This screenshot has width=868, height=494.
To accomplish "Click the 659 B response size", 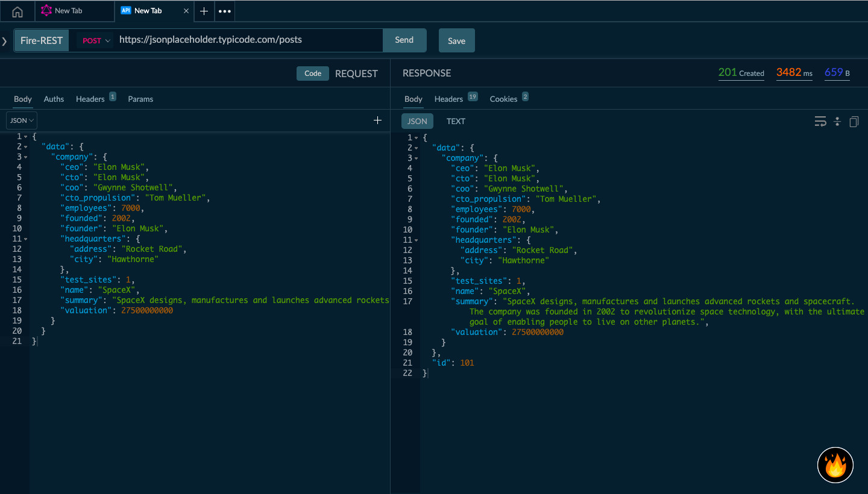I will 837,73.
